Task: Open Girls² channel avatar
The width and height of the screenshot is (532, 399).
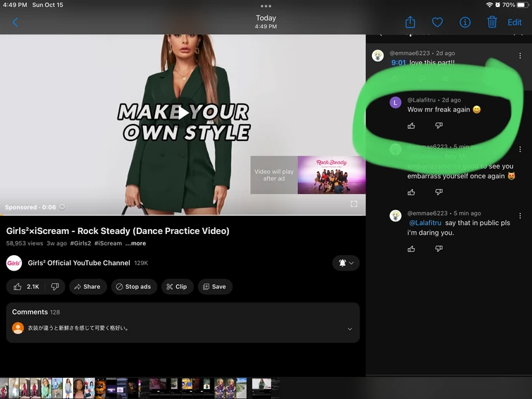Action: coord(14,263)
